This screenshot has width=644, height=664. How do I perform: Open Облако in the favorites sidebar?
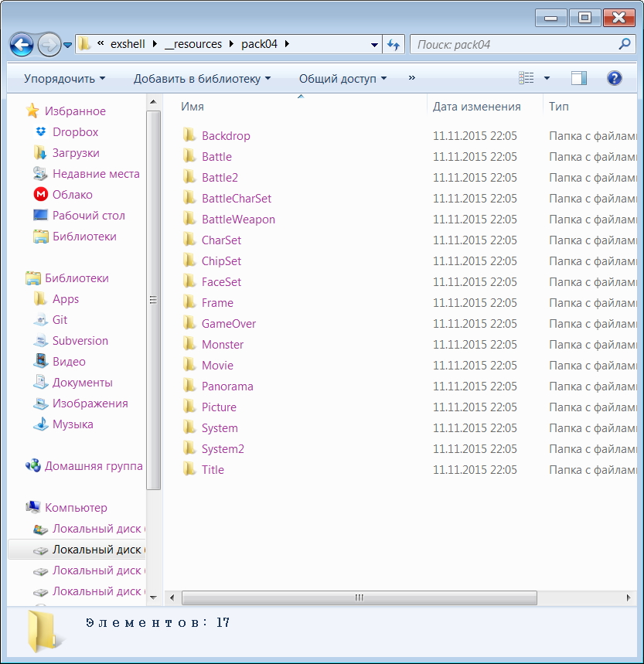point(72,195)
